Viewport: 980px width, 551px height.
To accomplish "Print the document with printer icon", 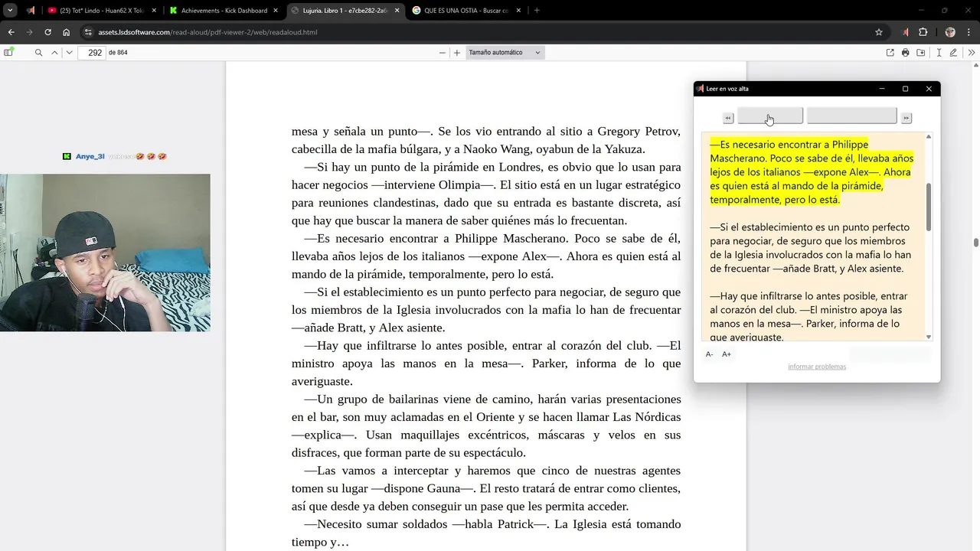I will point(906,53).
